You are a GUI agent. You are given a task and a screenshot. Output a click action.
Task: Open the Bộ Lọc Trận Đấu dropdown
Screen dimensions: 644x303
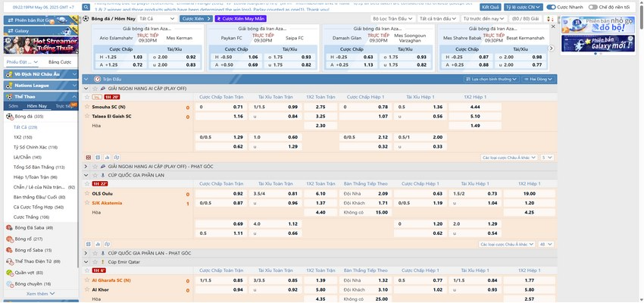pyautogui.click(x=392, y=19)
